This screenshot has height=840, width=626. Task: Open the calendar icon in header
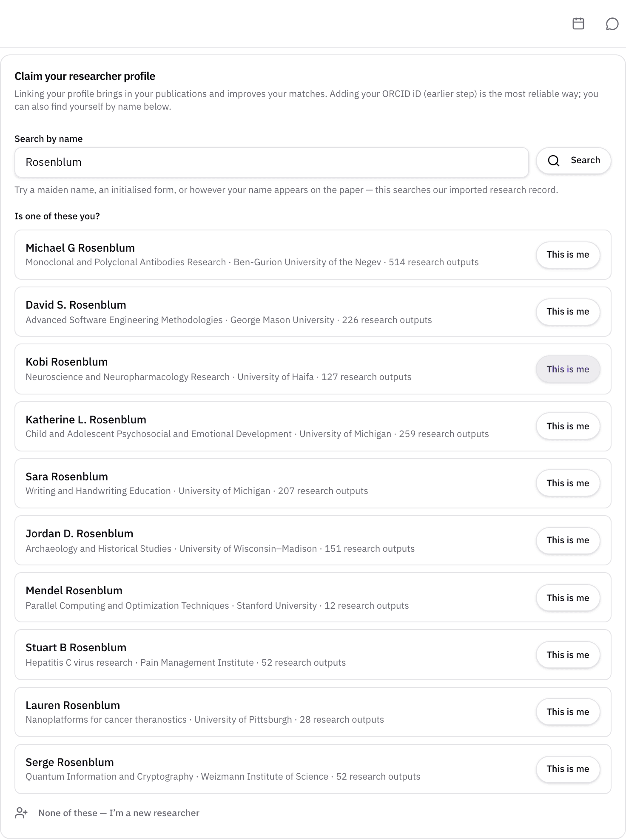pyautogui.click(x=578, y=24)
